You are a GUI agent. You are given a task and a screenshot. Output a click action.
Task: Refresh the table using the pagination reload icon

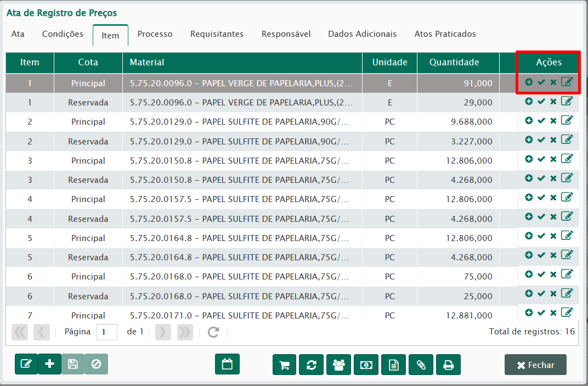[x=213, y=332]
